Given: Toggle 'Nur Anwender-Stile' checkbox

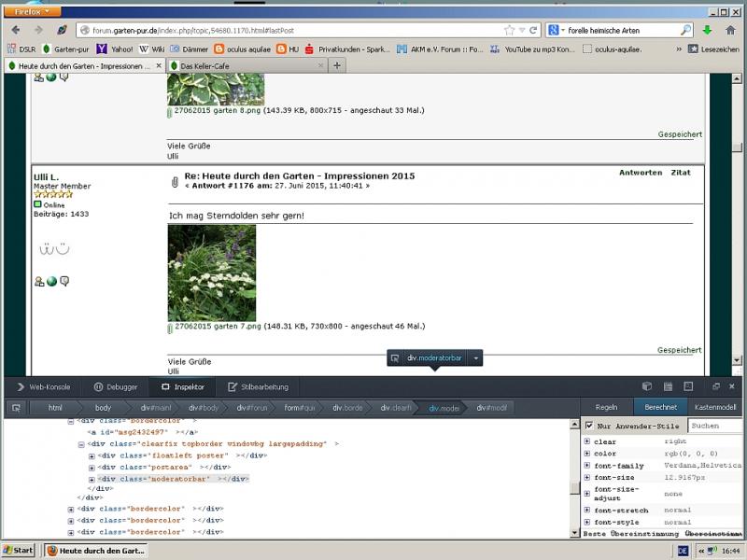Looking at the screenshot, I should [588, 426].
